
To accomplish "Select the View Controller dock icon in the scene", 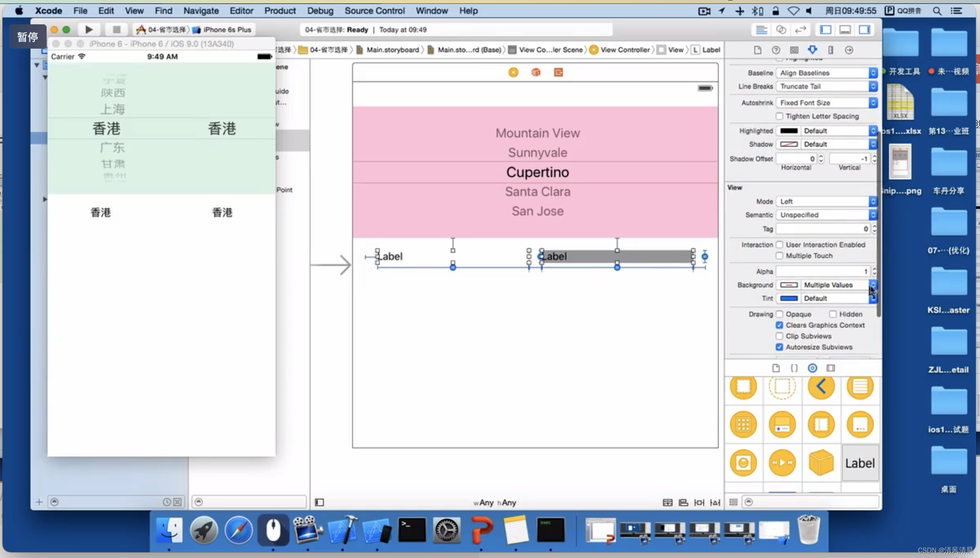I will [x=513, y=72].
